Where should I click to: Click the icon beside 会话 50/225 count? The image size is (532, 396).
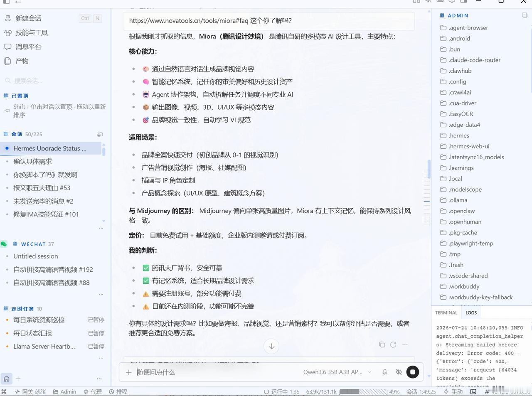(x=100, y=134)
